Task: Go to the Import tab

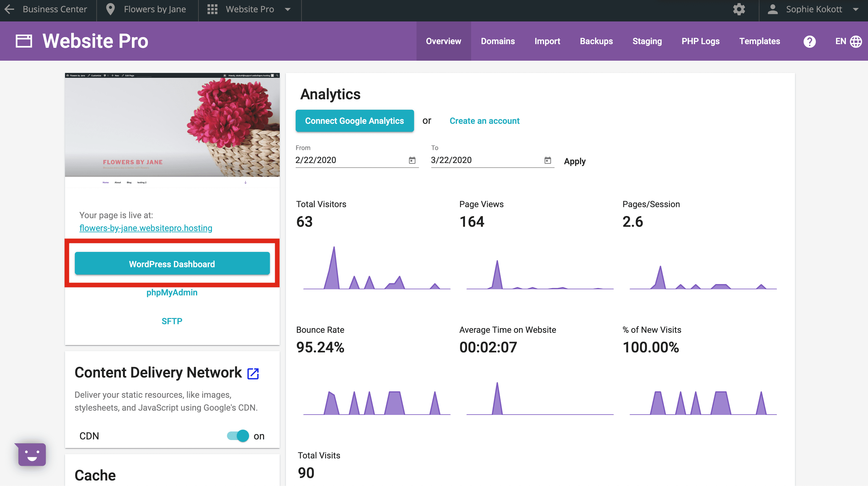Action: click(x=547, y=41)
